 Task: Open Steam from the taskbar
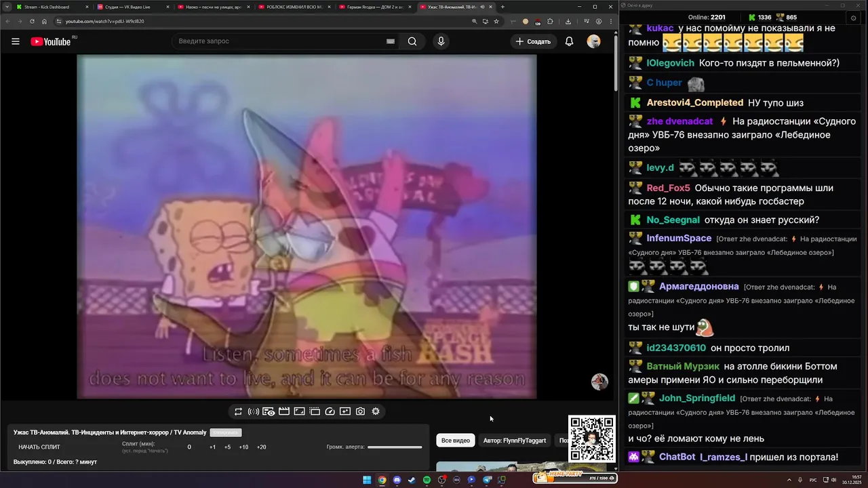click(412, 480)
